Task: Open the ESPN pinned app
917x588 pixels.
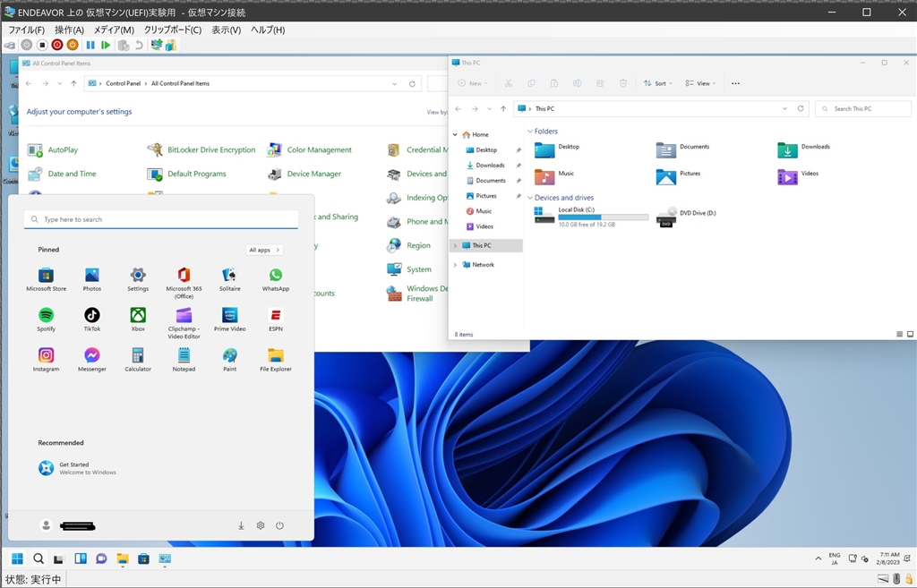Action: (x=276, y=320)
